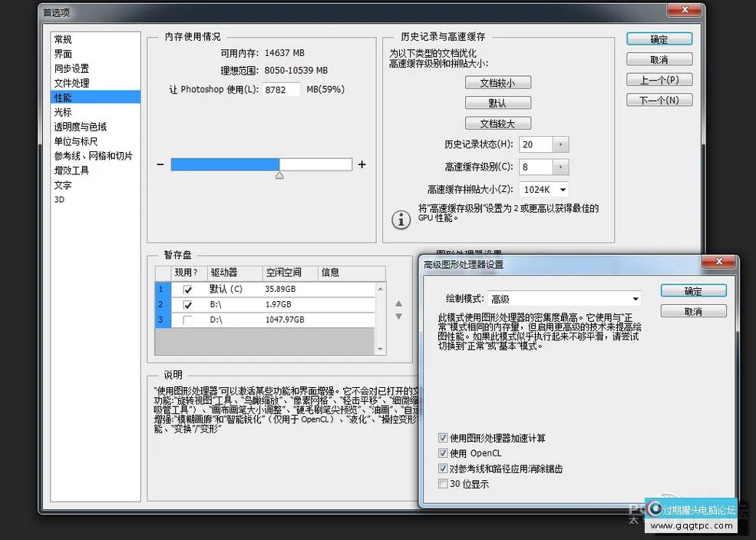Toggle 使用 OpenCL checkbox

[x=443, y=453]
